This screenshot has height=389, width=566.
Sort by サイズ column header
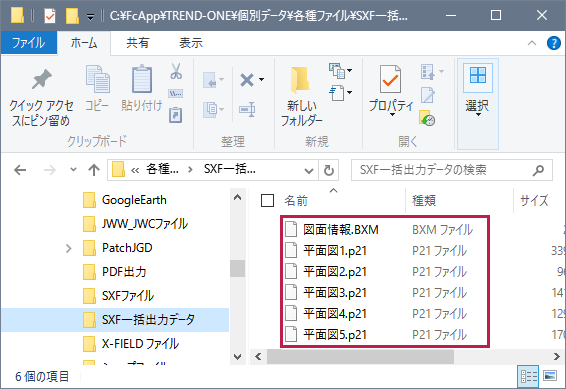pos(534,201)
